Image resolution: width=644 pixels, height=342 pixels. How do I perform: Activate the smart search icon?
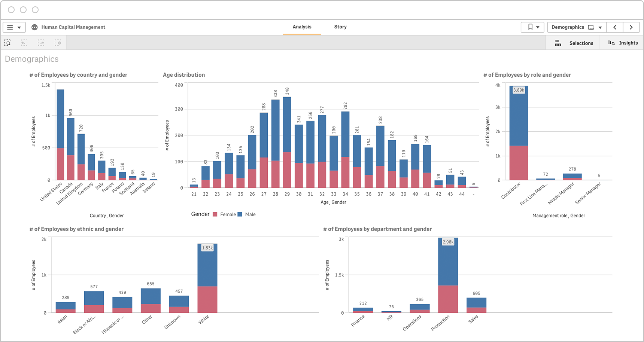point(7,43)
